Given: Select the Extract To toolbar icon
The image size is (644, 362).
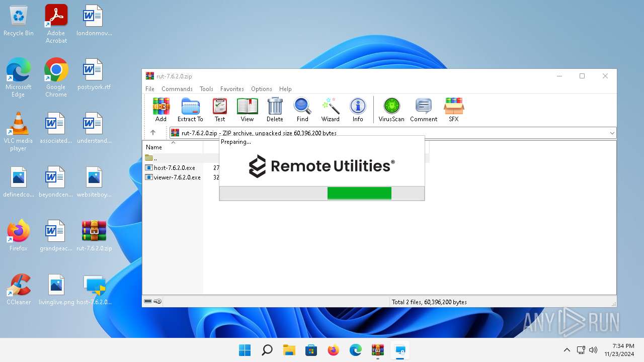Looking at the screenshot, I should tap(190, 110).
